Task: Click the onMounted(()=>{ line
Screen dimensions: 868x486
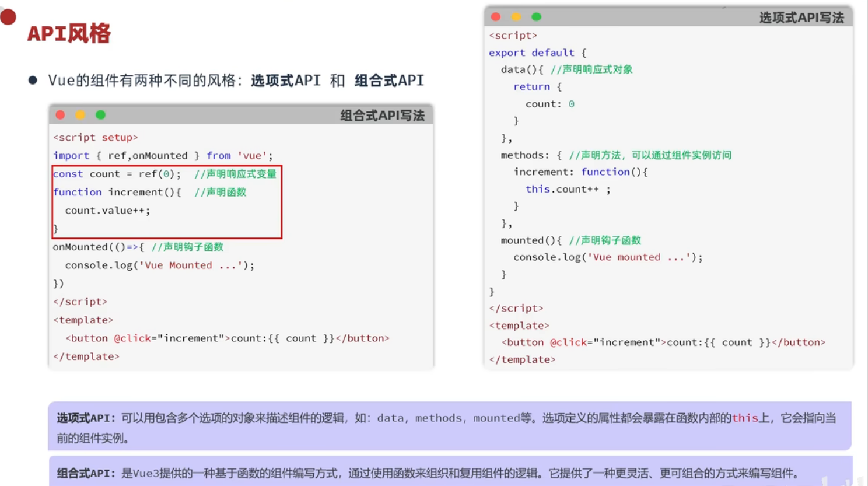Action: point(138,247)
